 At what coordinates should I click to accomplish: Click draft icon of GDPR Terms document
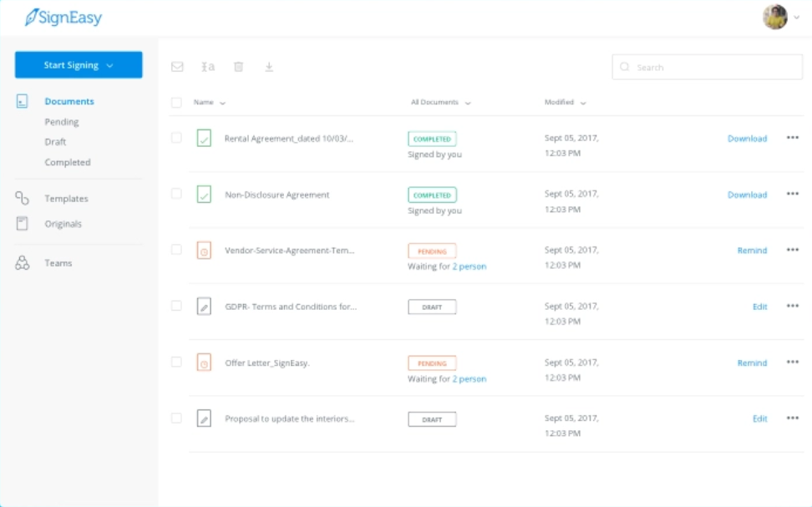204,307
